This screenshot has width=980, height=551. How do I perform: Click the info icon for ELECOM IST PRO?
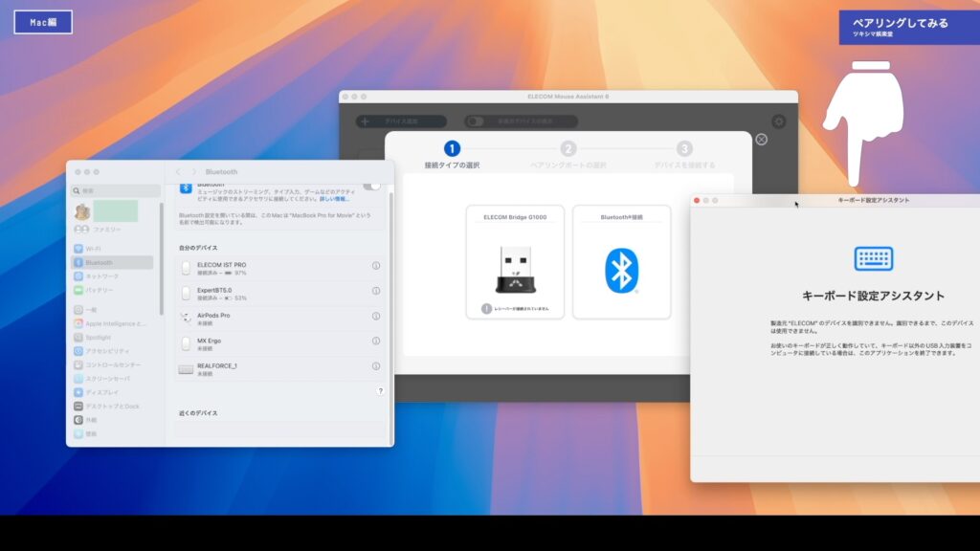click(376, 266)
